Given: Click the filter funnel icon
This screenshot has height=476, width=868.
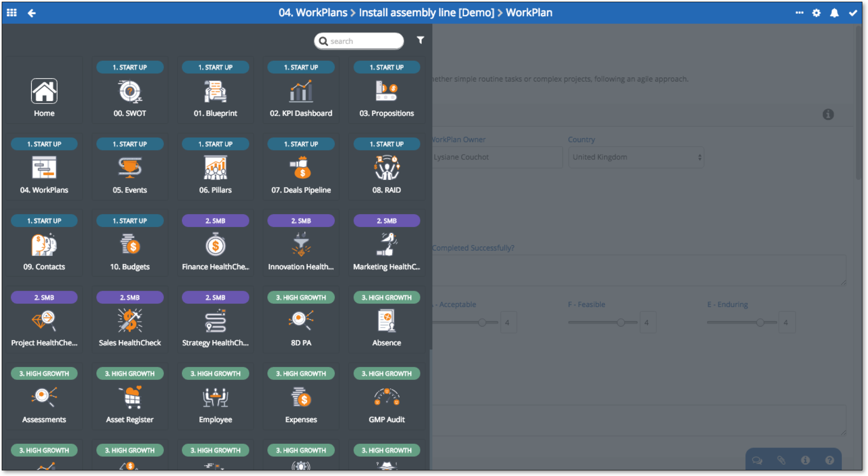Looking at the screenshot, I should (420, 40).
